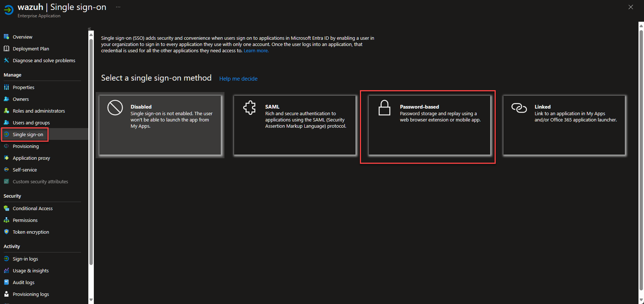Image resolution: width=644 pixels, height=304 pixels.
Task: Click the Single sign-on arrow icon in sidebar
Action: click(6, 134)
